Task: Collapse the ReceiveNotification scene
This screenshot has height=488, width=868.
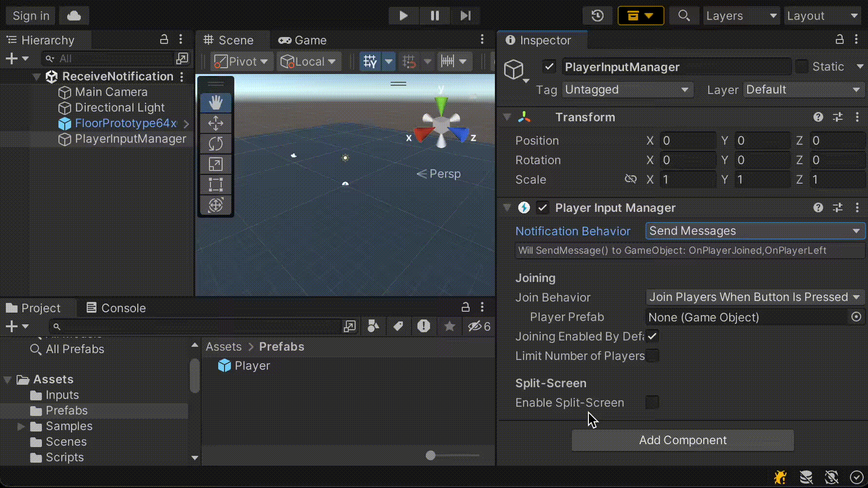Action: coord(37,76)
